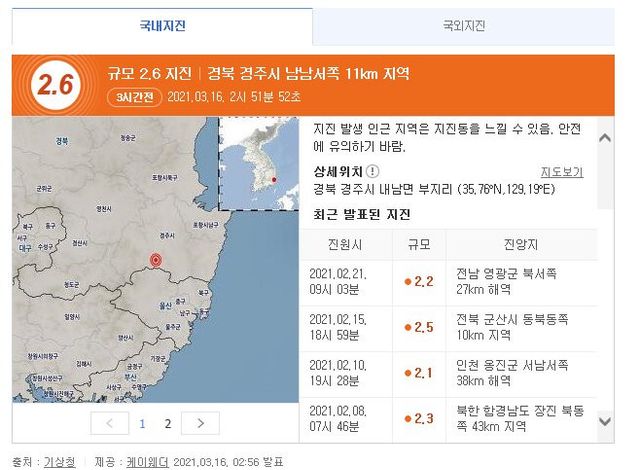Viewport: 640px width, 470px height.
Task: Go to the previous map page arrow
Action: [110, 423]
